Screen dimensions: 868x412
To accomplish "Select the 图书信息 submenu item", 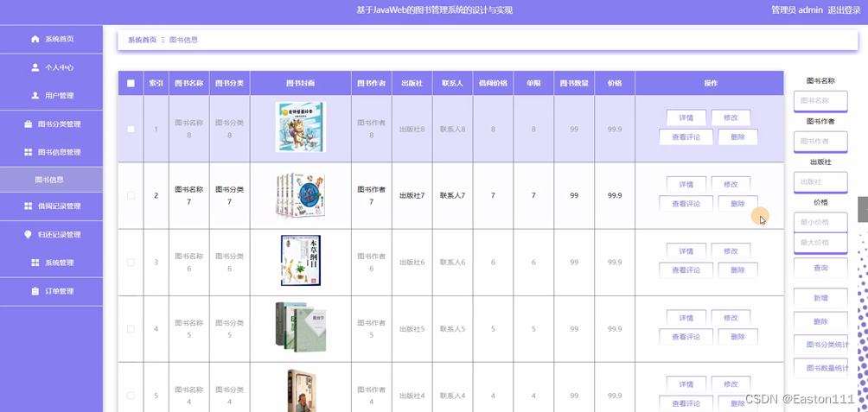I will tap(52, 180).
